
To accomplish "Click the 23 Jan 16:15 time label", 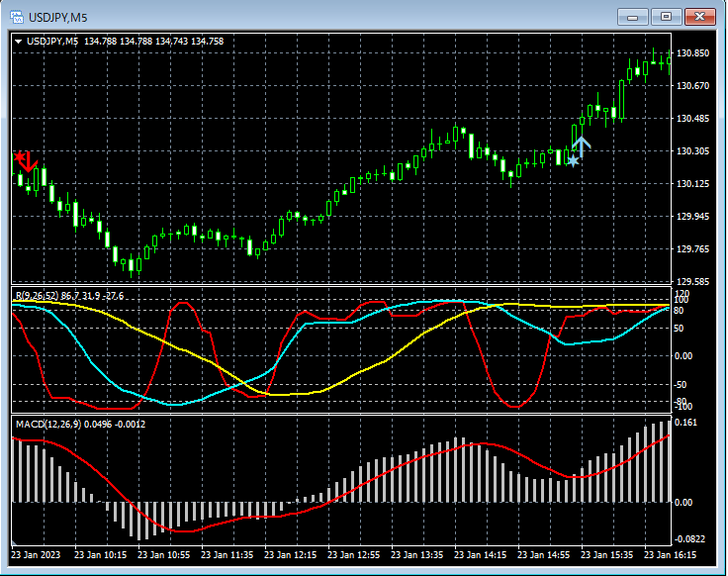I will click(x=670, y=554).
